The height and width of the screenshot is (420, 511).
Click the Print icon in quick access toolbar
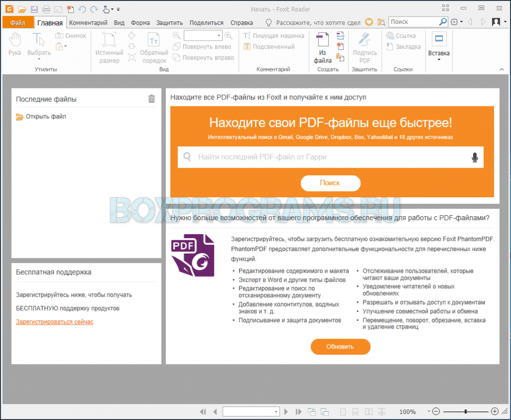46,9
